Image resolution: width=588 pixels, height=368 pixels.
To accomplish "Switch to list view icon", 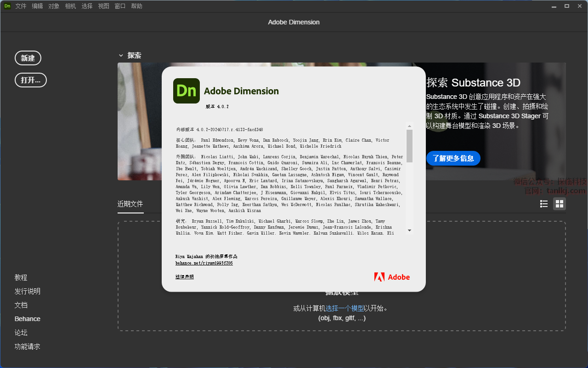I will [544, 204].
